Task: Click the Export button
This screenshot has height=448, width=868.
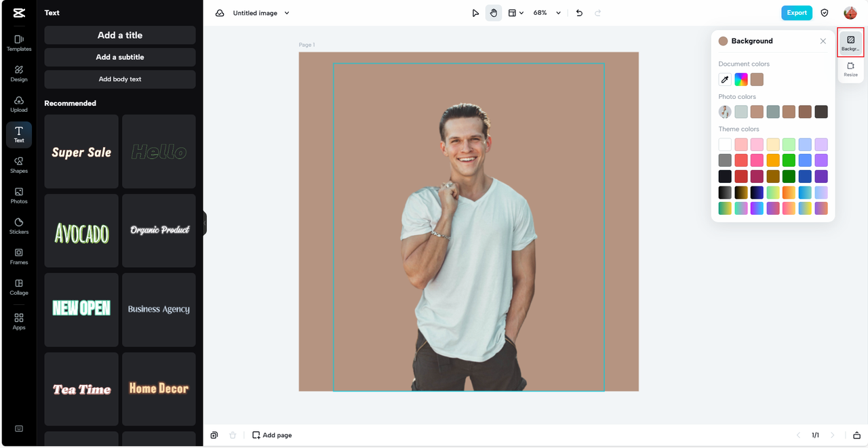Action: tap(797, 13)
